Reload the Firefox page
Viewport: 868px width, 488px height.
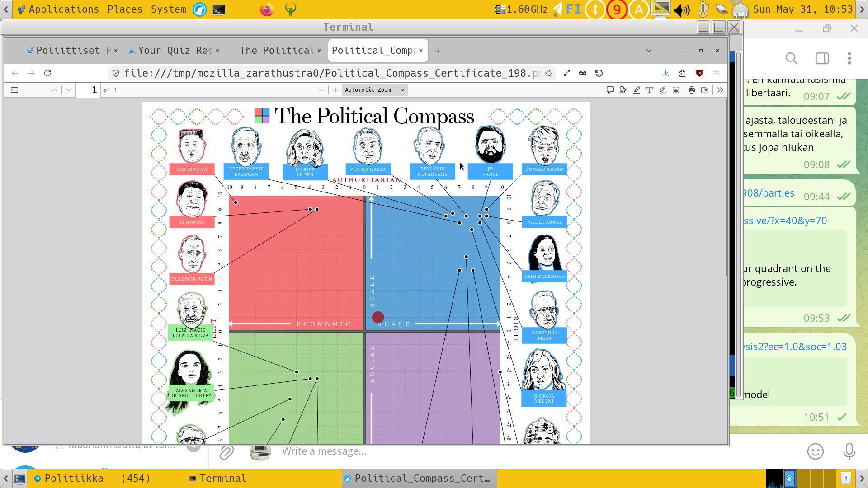coord(47,73)
